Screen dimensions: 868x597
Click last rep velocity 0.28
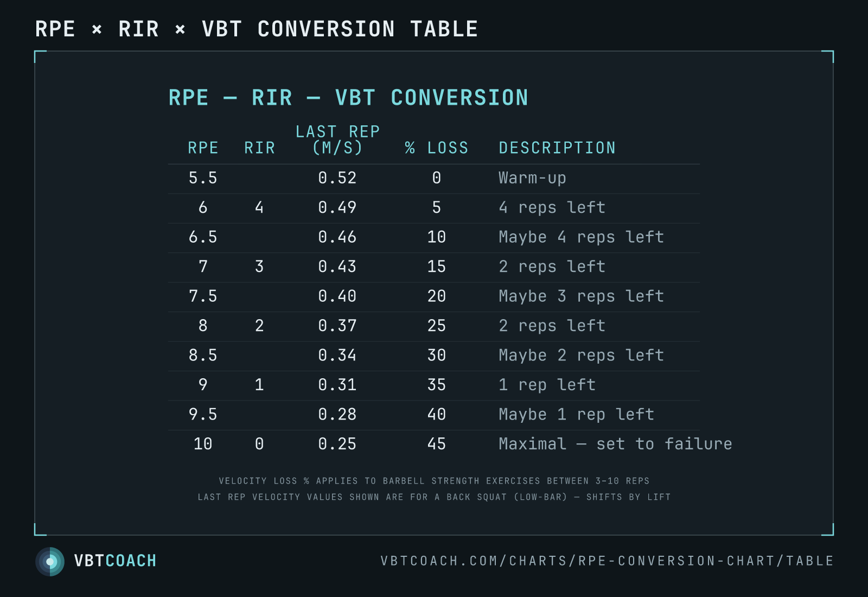337,415
